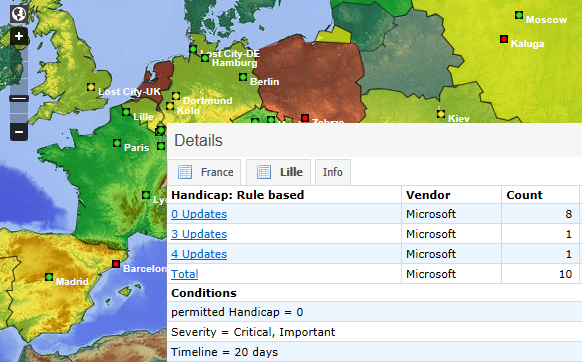Image resolution: width=582 pixels, height=362 pixels.
Task: Click the Count column header
Action: pyautogui.click(x=524, y=195)
